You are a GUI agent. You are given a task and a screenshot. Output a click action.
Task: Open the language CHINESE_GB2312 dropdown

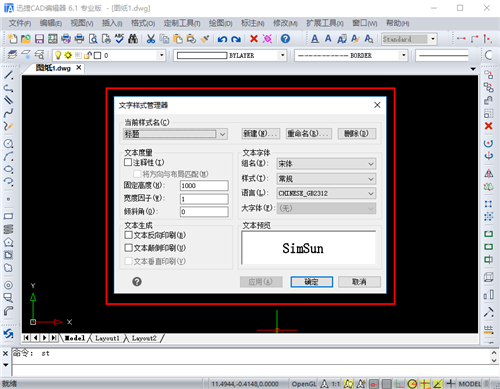click(326, 193)
